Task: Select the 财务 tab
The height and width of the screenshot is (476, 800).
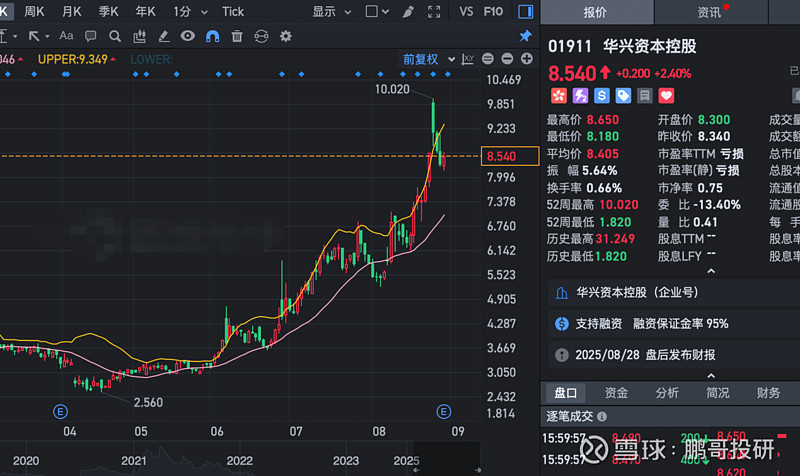Action: click(x=768, y=393)
